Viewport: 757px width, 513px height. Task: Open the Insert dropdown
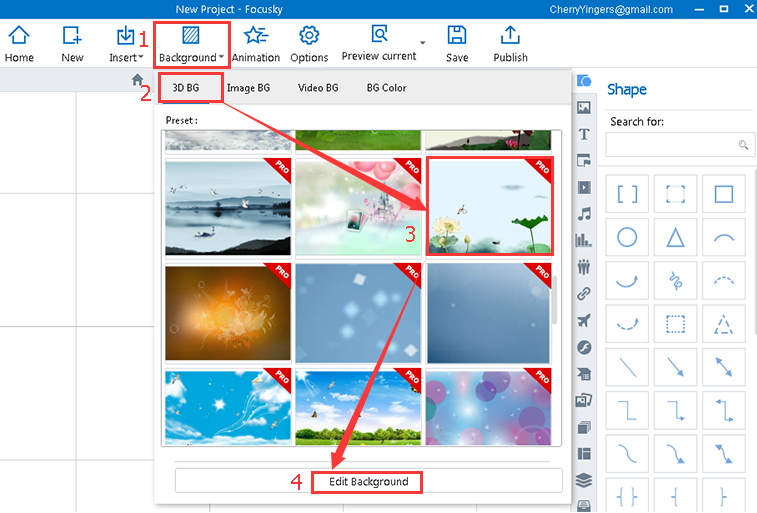pos(126,44)
